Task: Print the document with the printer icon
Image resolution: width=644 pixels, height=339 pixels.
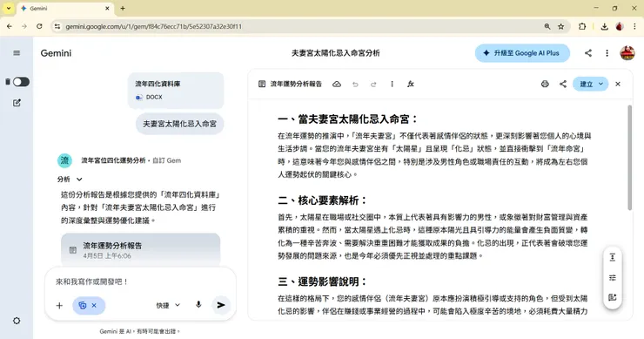Action: point(545,84)
